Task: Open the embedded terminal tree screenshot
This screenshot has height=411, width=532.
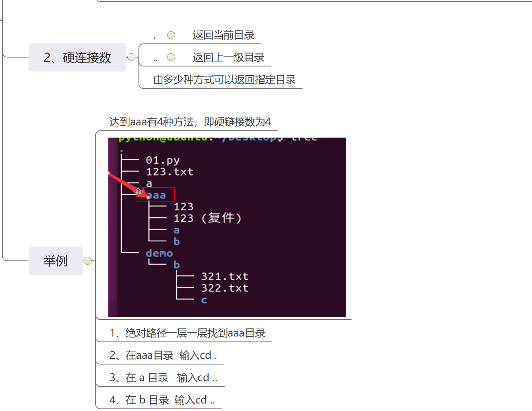Action: 227,227
